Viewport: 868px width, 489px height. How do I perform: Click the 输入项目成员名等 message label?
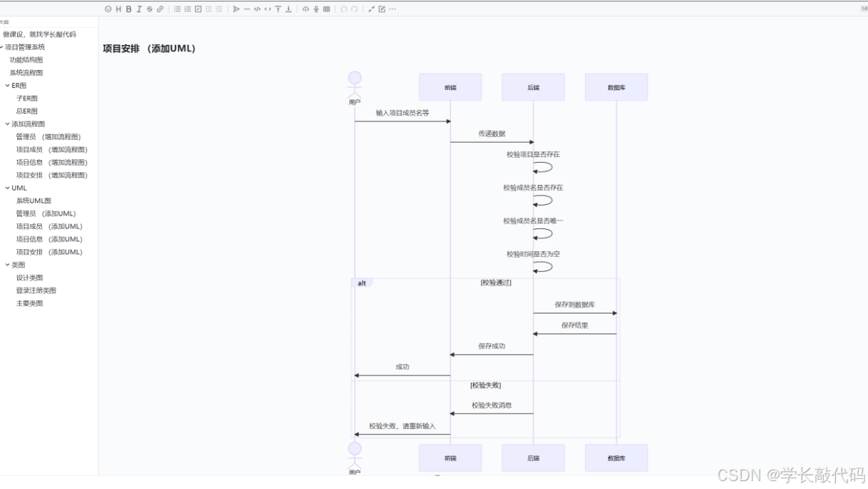pyautogui.click(x=403, y=113)
